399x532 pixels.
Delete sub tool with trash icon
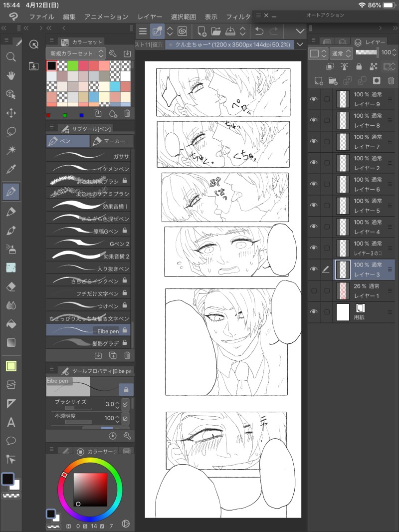point(127,355)
